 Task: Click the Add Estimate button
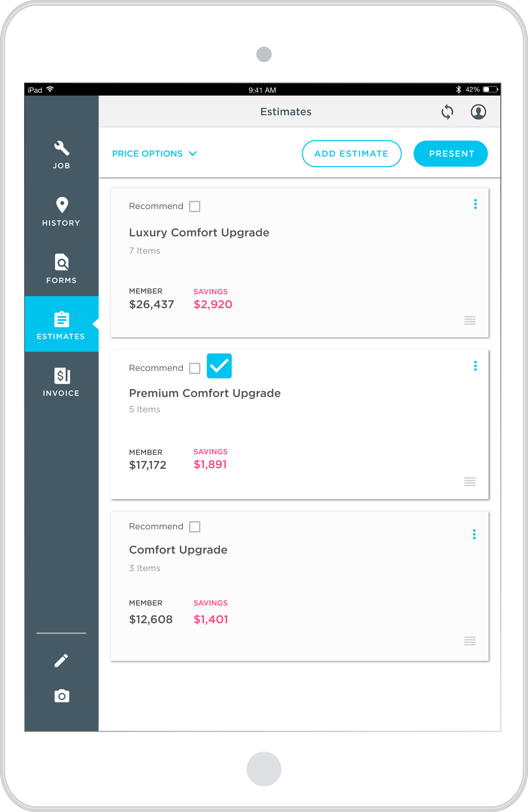(x=351, y=154)
